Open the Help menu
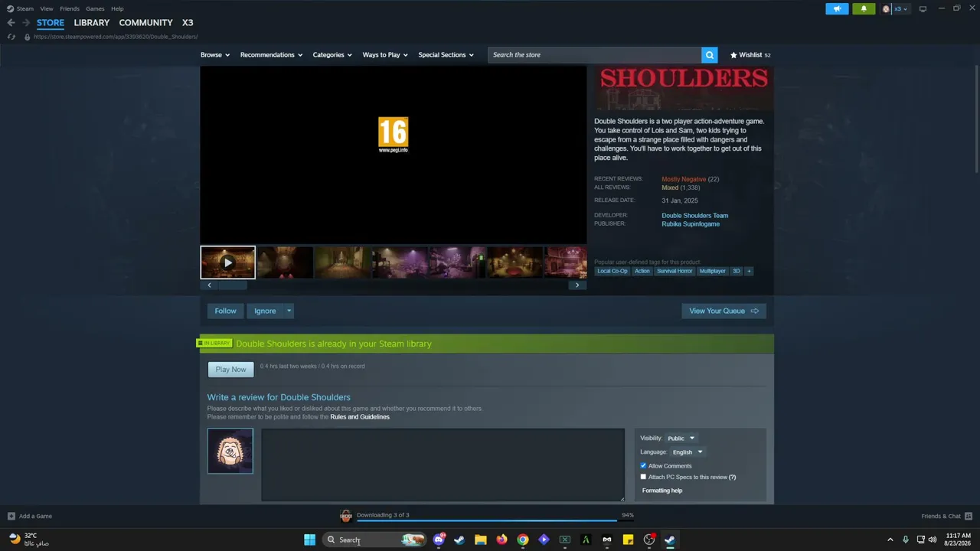 [117, 9]
